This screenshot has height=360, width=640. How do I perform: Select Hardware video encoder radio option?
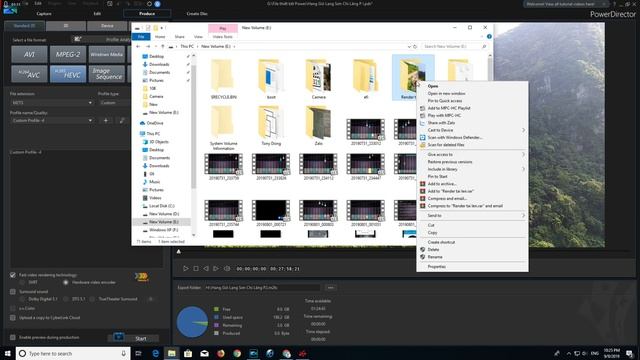(65, 282)
